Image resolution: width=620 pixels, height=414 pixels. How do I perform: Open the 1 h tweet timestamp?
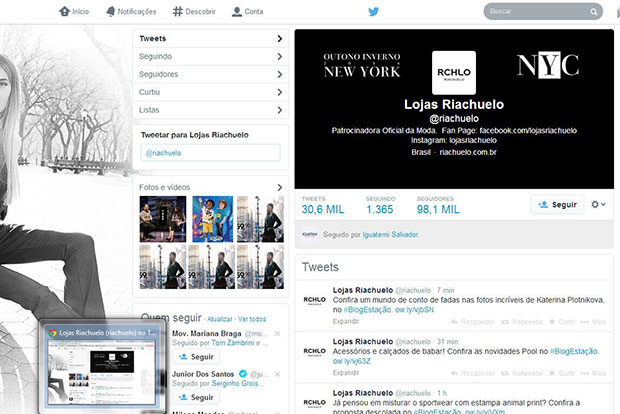442,393
